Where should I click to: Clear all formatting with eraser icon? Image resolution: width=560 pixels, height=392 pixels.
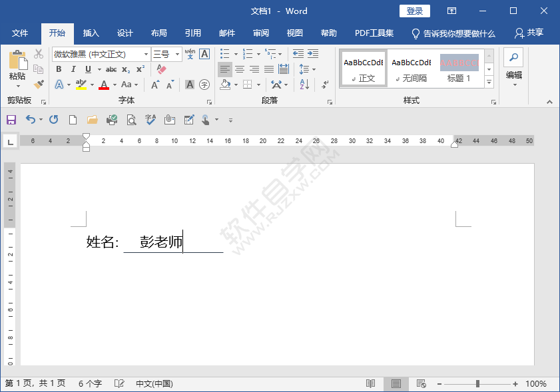(161, 69)
